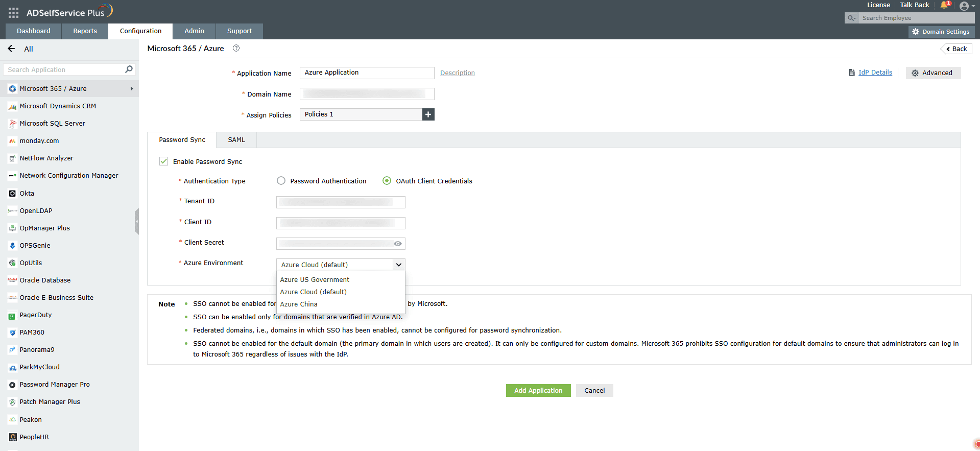Click the Client ID input field
The width and height of the screenshot is (980, 451).
pos(341,223)
